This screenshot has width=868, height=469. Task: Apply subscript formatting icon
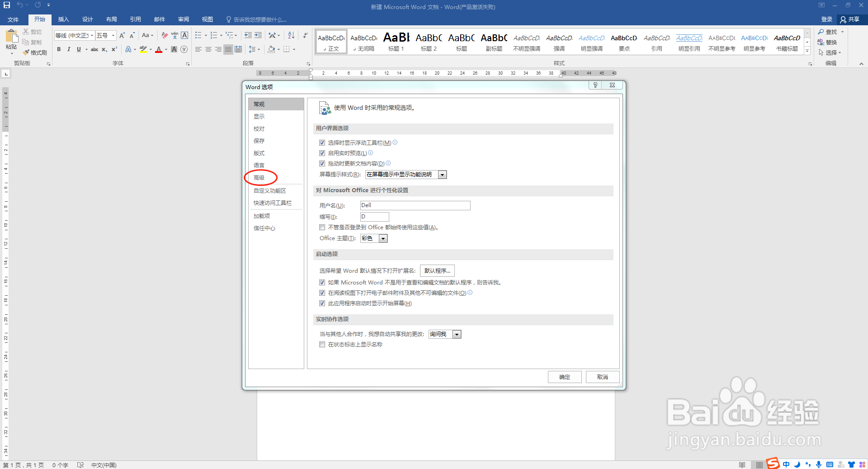104,49
